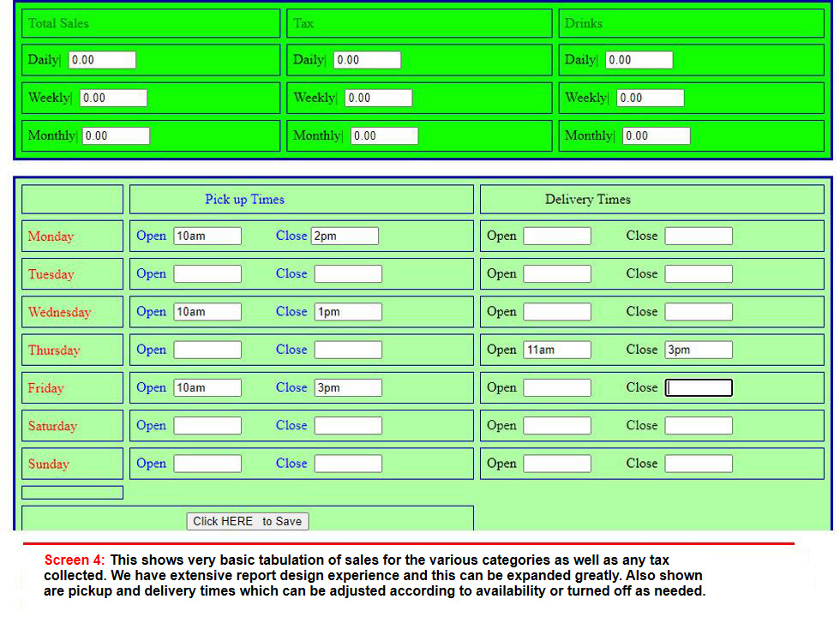Edit Wednesday pickup Close time 1pm

tap(348, 312)
